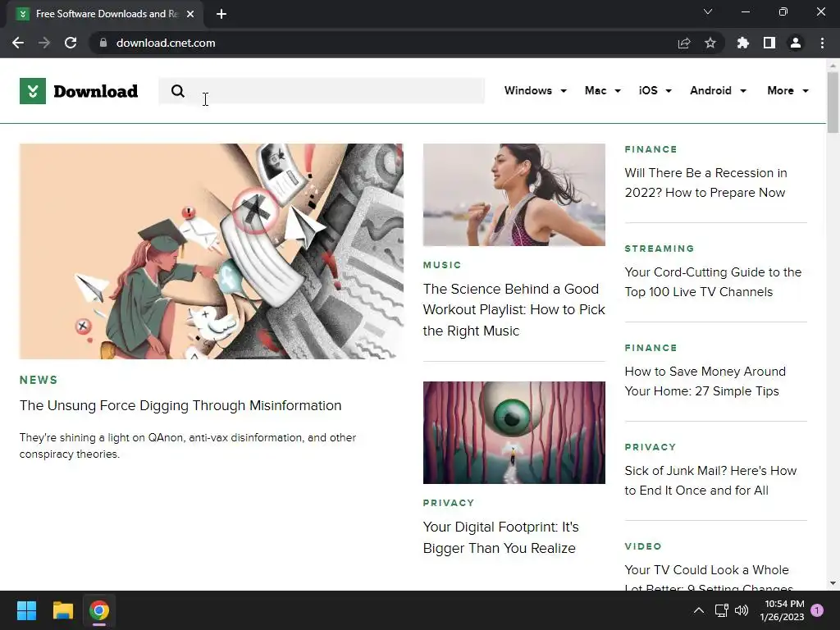The image size is (840, 630).
Task: Click Chrome icon in taskbar
Action: click(99, 610)
